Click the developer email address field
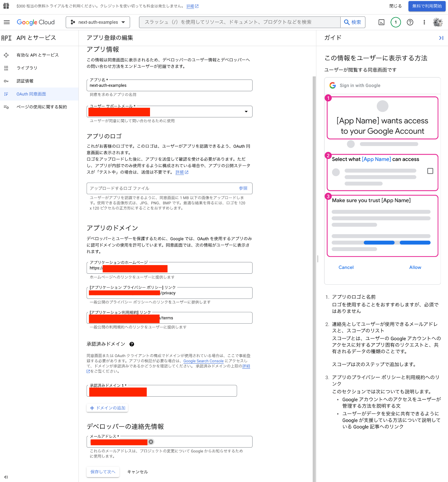 (169, 442)
